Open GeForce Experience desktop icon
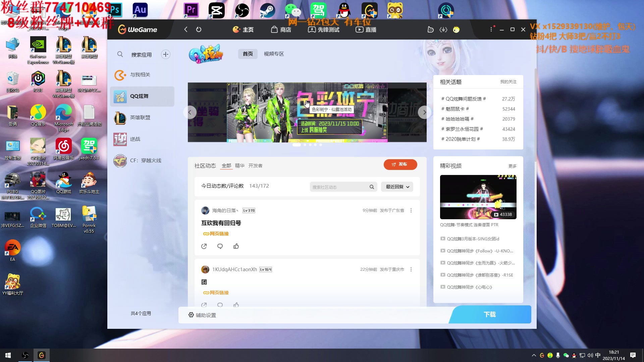 coord(38,50)
